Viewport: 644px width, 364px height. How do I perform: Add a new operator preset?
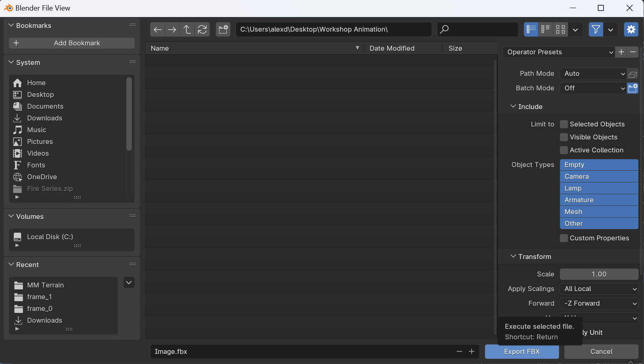click(x=621, y=52)
